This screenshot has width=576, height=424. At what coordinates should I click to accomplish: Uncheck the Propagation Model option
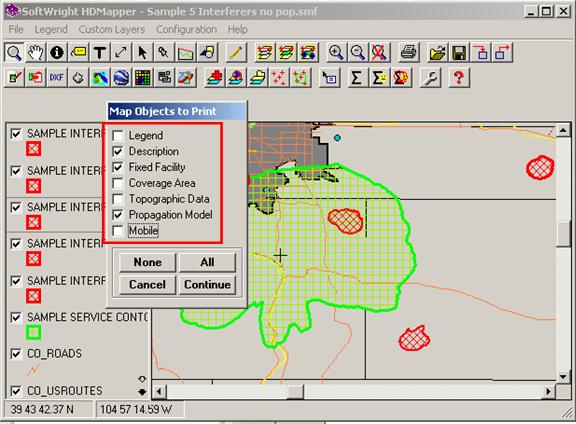(118, 215)
